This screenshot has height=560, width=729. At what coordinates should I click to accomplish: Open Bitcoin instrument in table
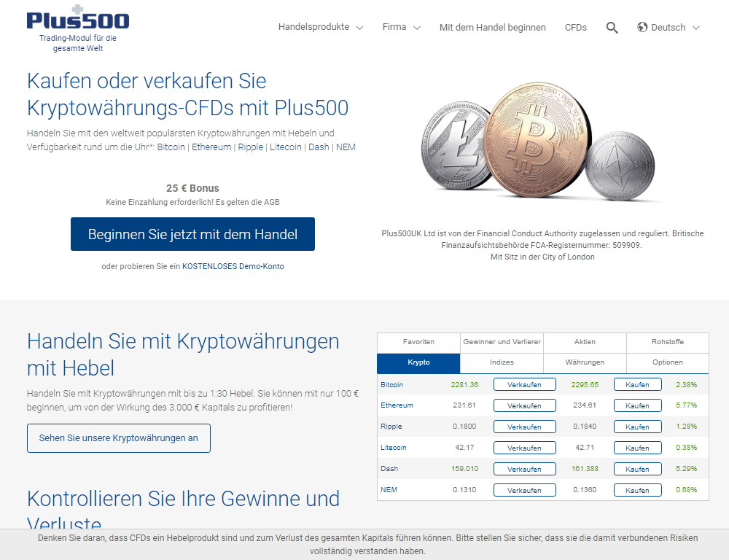pyautogui.click(x=392, y=385)
